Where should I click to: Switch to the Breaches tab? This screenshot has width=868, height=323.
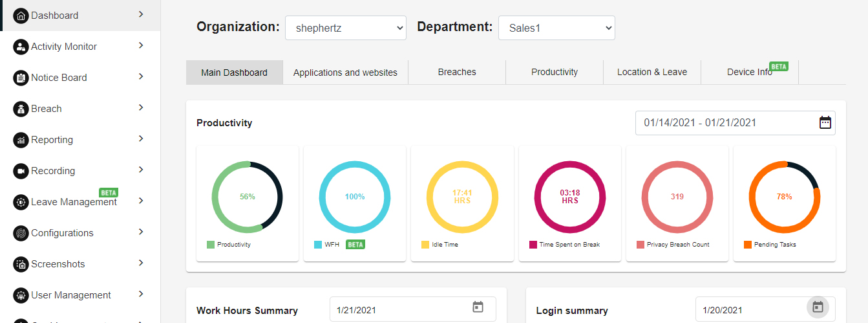click(457, 72)
